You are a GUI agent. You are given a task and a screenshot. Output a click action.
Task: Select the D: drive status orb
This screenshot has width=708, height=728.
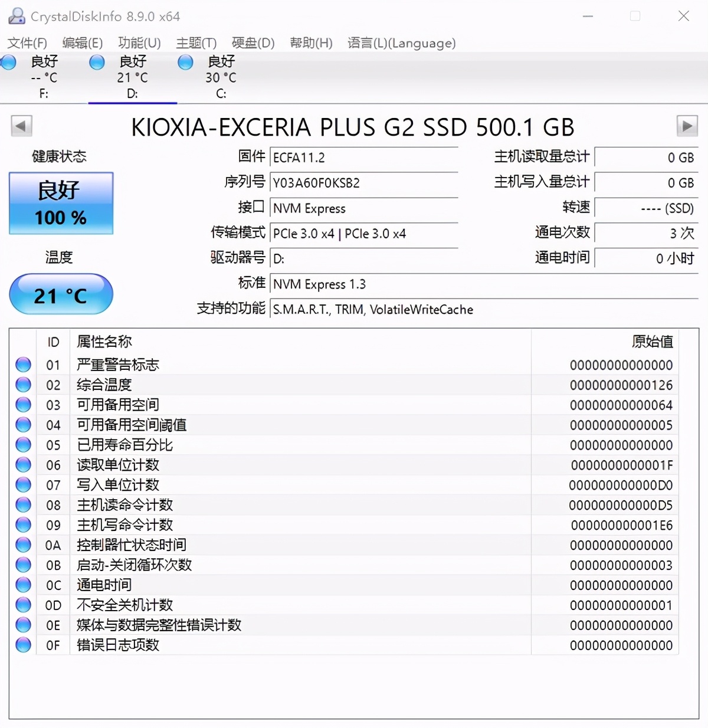click(97, 62)
